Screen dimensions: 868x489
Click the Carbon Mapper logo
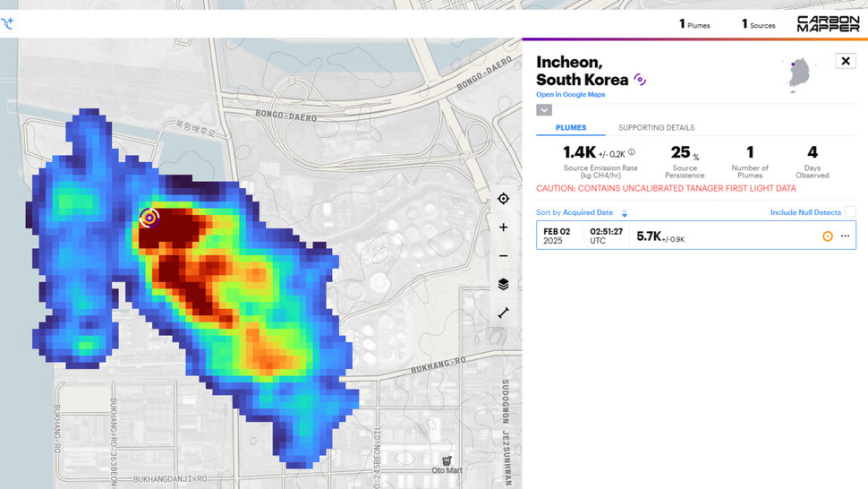828,23
